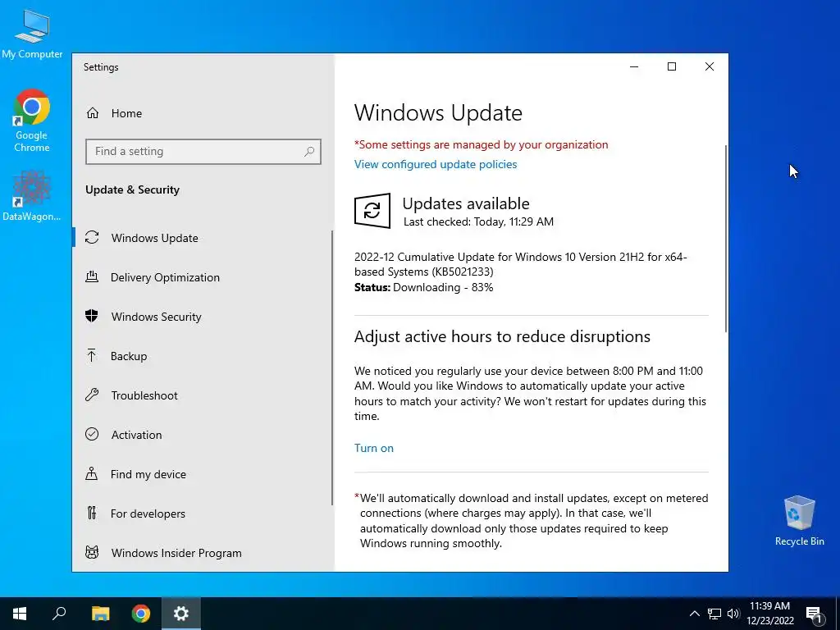This screenshot has width=840, height=630.
Task: Click the Status: Downloading - 83% text
Action: (424, 288)
